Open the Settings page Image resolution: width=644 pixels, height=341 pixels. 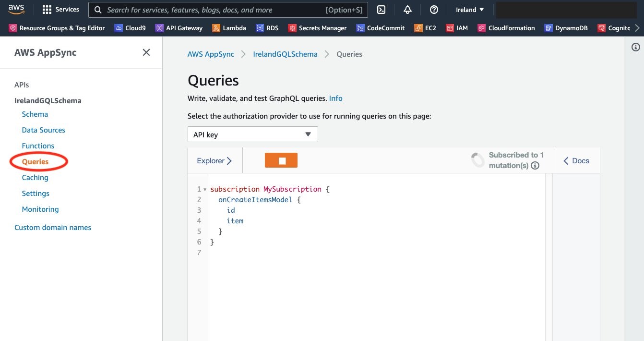[x=36, y=193]
